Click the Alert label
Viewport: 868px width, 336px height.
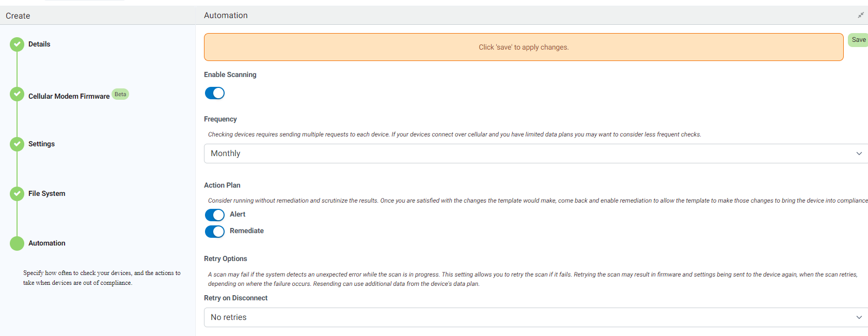[x=238, y=214]
